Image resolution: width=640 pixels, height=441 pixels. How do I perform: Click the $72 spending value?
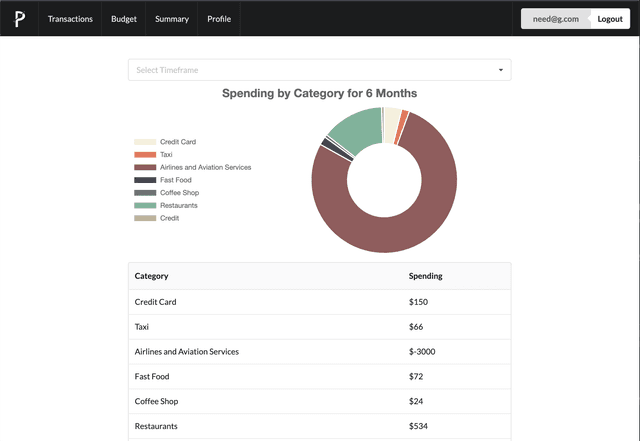click(416, 376)
